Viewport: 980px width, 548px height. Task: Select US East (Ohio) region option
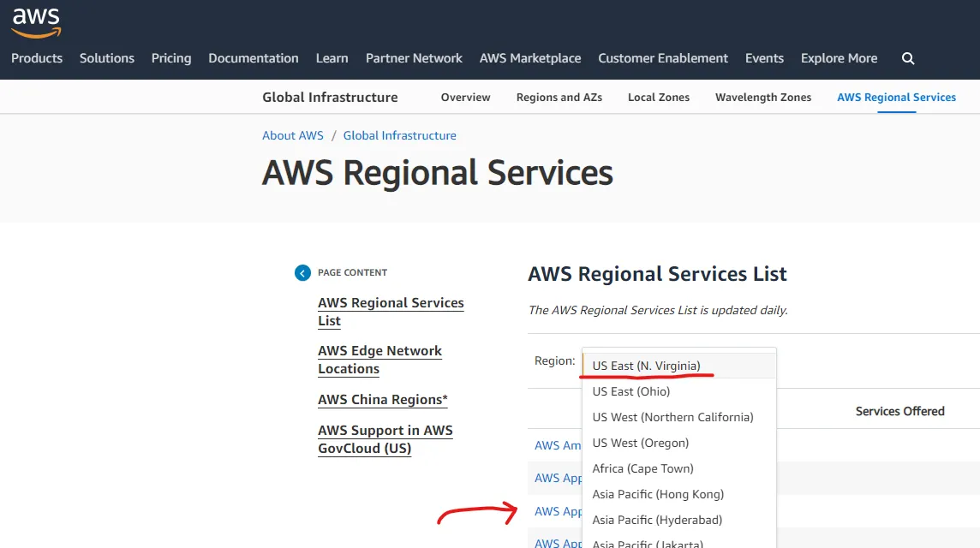(679, 391)
